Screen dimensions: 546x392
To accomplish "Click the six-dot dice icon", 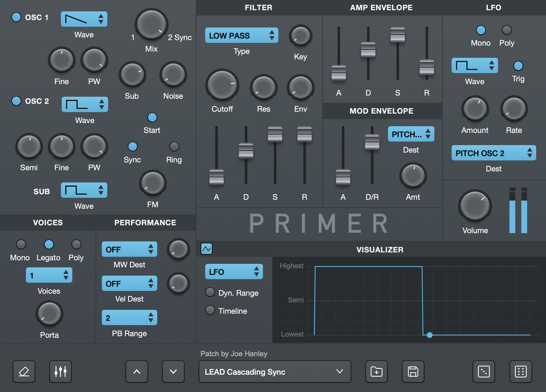I will click(520, 372).
